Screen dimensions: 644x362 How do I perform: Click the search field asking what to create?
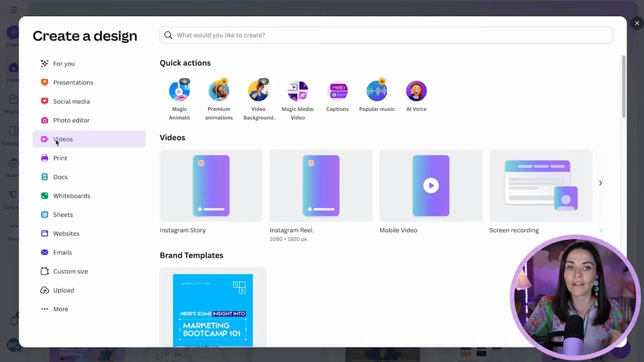(386, 35)
